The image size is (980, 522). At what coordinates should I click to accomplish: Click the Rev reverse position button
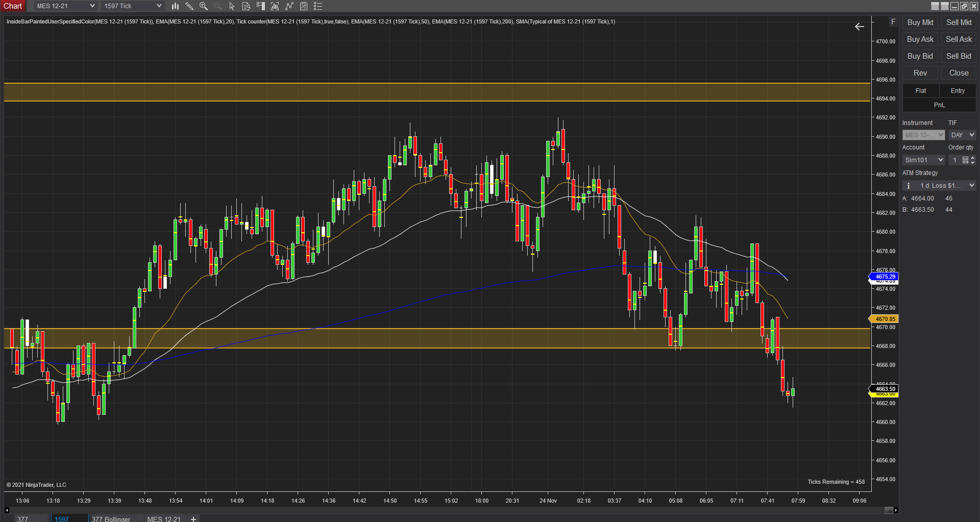pos(920,73)
